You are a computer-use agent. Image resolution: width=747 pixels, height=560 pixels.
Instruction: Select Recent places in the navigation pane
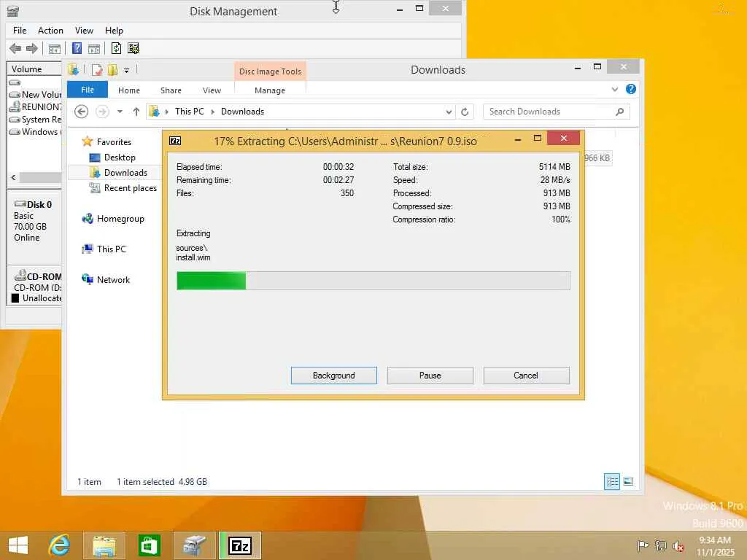tap(130, 188)
